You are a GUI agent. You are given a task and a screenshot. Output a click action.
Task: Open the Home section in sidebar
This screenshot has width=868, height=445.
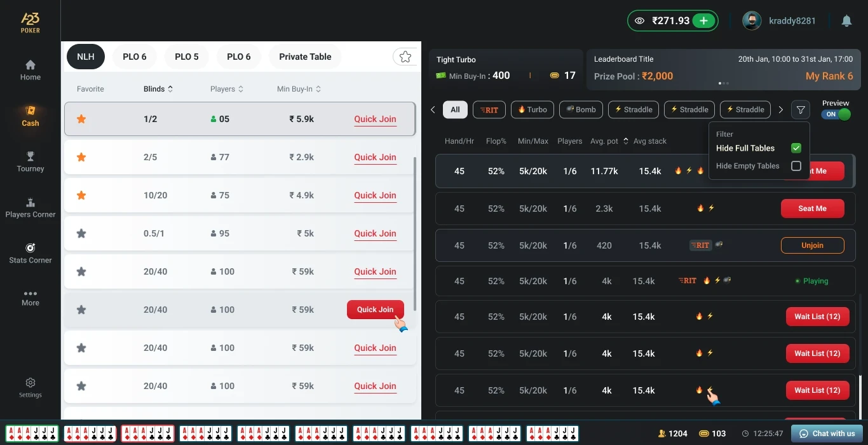(30, 71)
